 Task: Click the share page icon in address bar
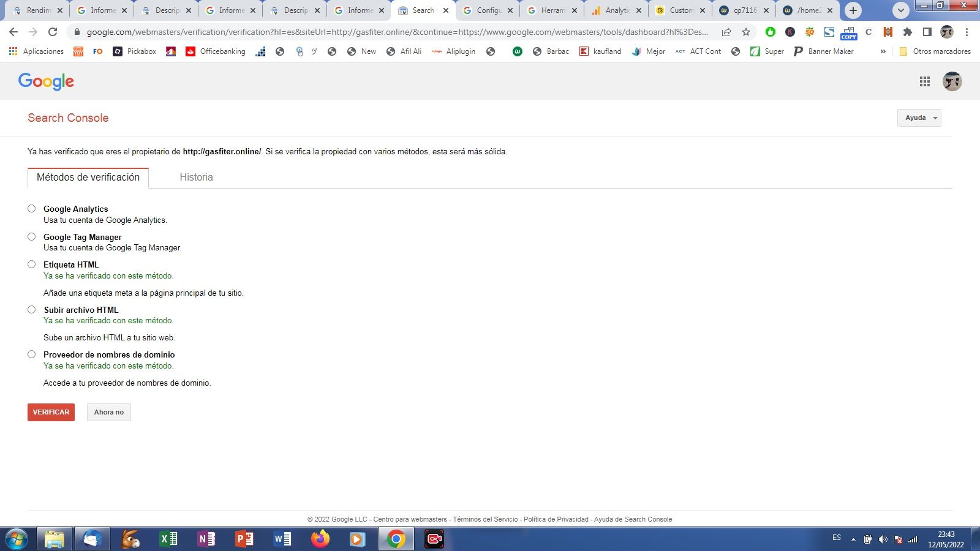[726, 32]
